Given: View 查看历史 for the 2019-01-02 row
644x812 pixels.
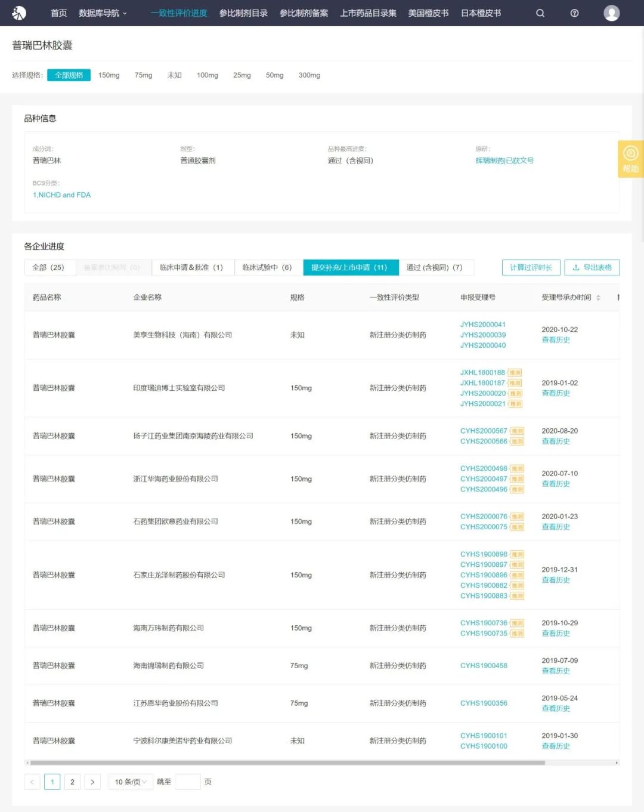Looking at the screenshot, I should 556,393.
